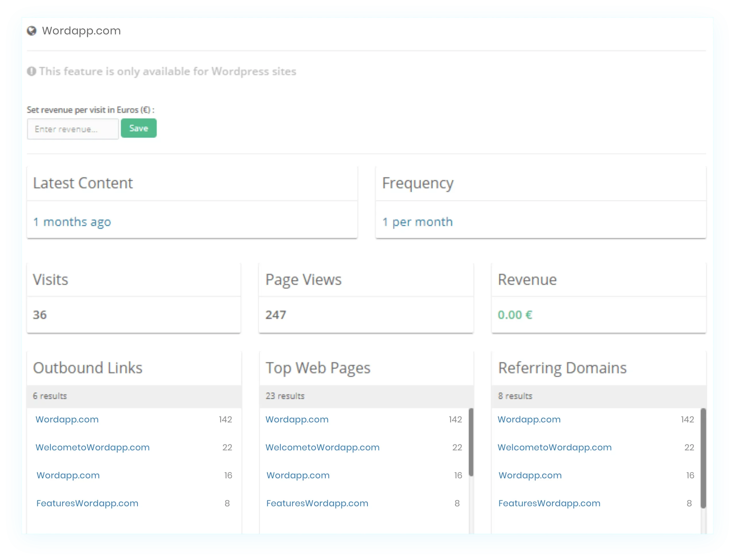Image resolution: width=735 pixels, height=560 pixels.
Task: Open WelcometoWordapp.com in Outbound Links
Action: pyautogui.click(x=92, y=447)
